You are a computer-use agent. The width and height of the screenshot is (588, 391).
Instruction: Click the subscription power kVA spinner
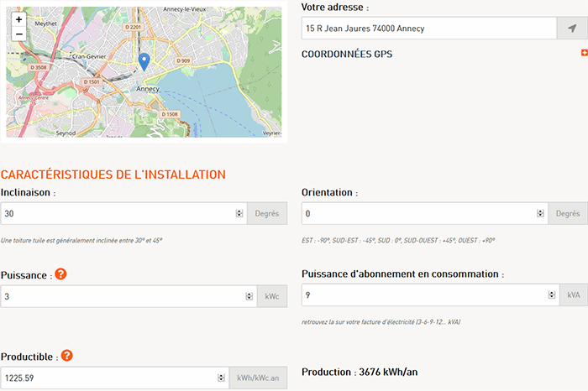point(551,295)
